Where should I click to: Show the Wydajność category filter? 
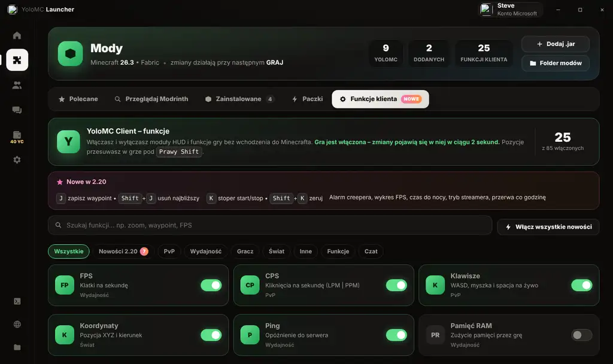(206, 251)
